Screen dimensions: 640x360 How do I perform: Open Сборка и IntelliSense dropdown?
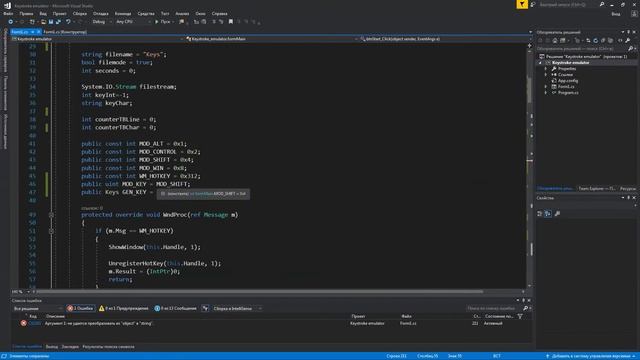point(237,308)
